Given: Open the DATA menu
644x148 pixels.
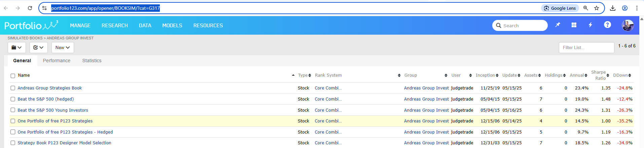Looking at the screenshot, I should click(x=145, y=26).
